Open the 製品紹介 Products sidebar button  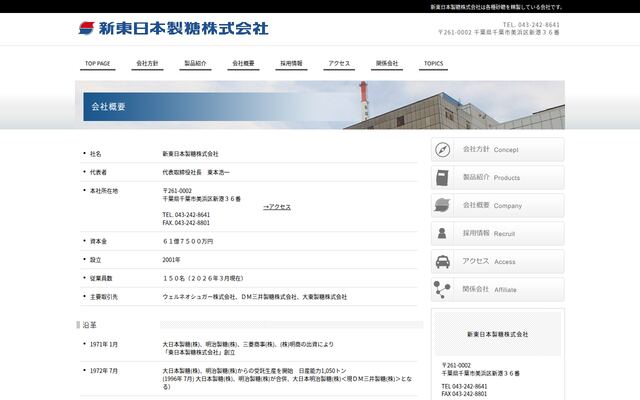498,178
